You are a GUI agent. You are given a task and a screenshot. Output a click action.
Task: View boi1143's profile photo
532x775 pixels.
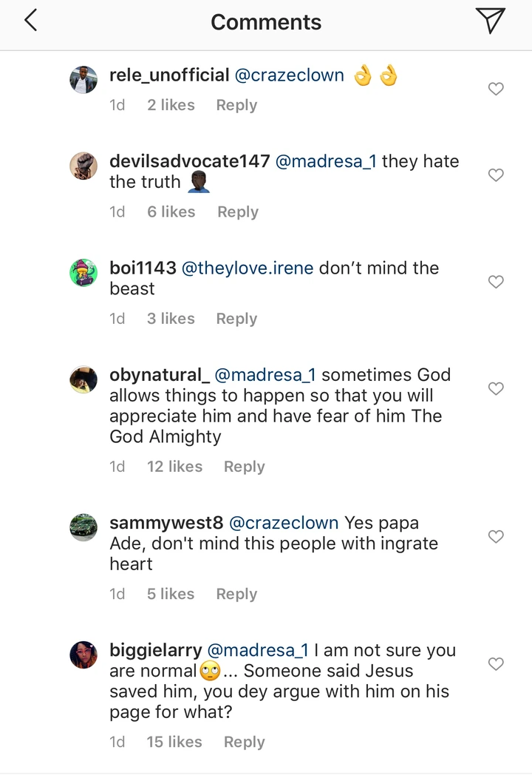[83, 273]
